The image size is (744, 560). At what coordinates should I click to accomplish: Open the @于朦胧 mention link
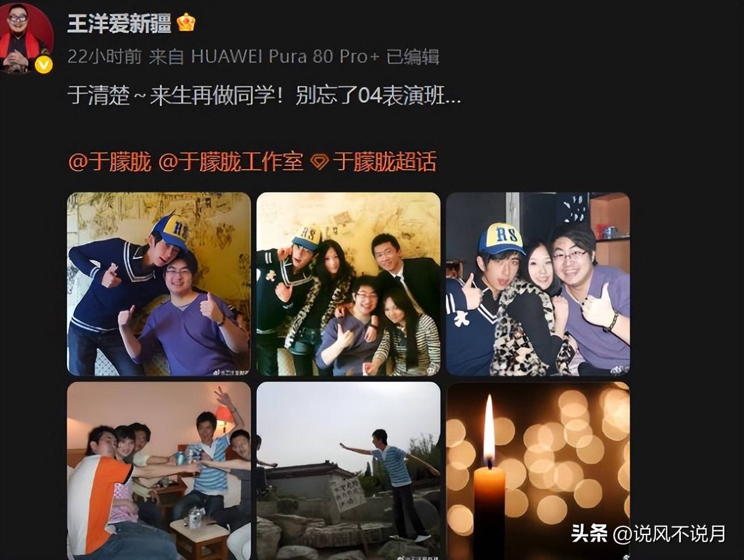[x=110, y=162]
